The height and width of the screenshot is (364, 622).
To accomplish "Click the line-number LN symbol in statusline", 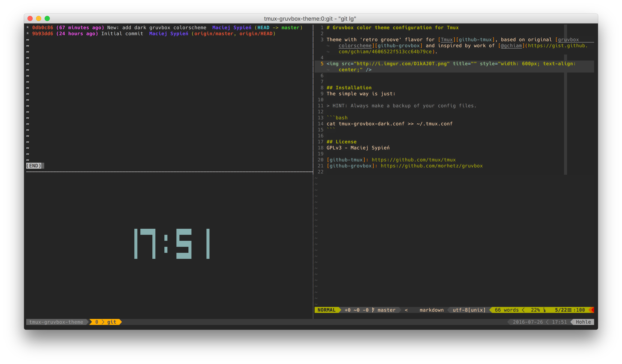I will [545, 310].
